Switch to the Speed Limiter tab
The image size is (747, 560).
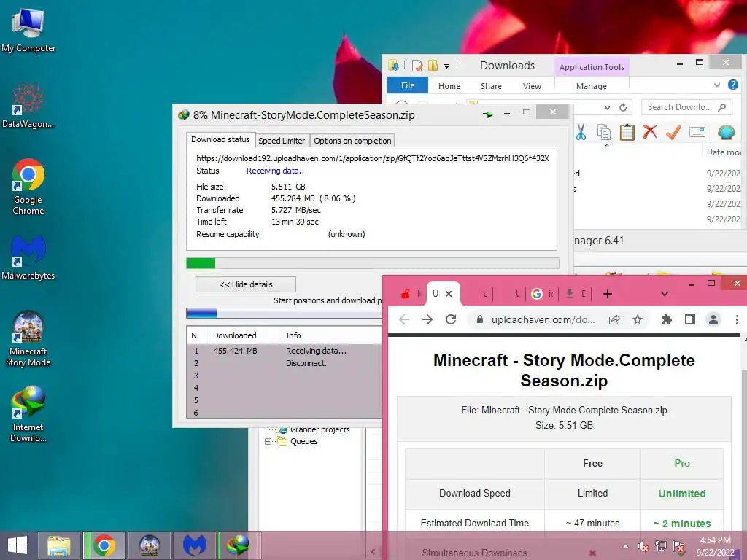click(282, 141)
